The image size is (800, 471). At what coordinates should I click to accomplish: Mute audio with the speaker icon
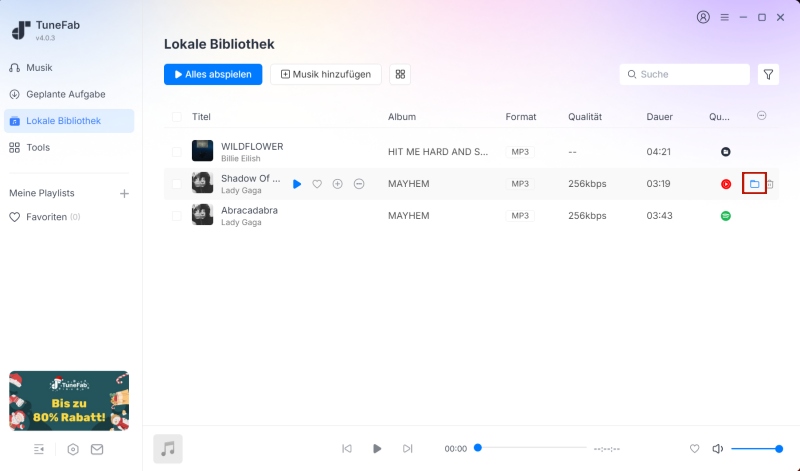[717, 449]
